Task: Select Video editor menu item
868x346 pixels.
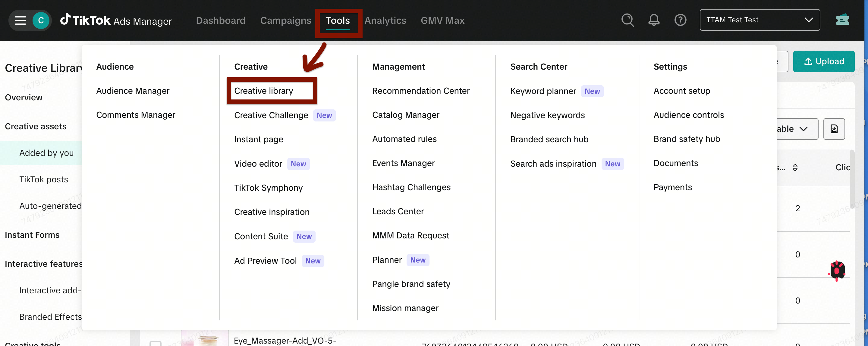Action: (258, 164)
